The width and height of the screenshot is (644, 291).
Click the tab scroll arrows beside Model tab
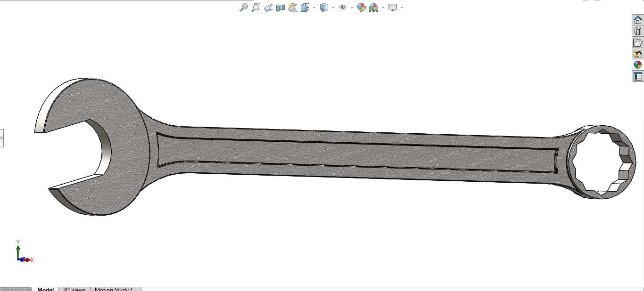[16, 289]
